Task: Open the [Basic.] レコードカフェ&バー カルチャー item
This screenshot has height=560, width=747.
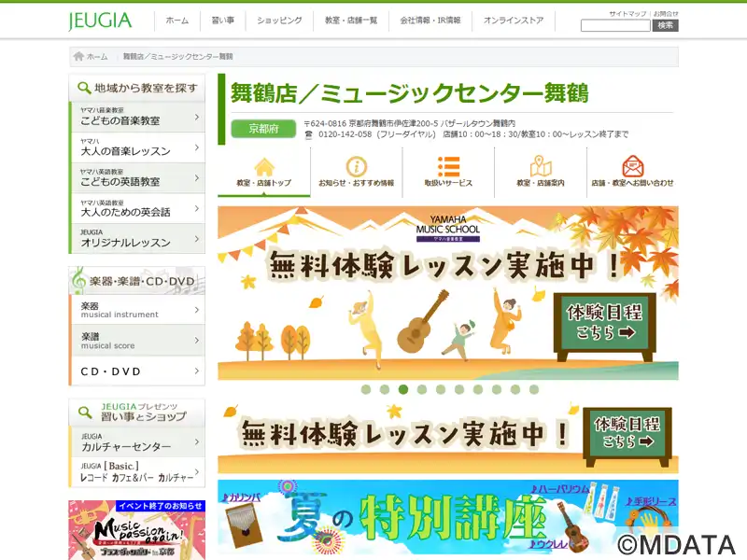Action: [x=137, y=472]
